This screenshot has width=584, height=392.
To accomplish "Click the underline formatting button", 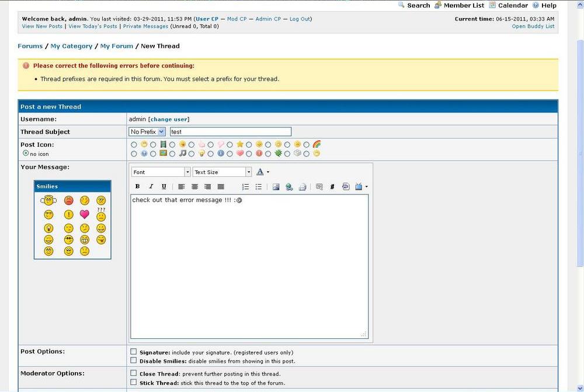I will click(x=164, y=187).
